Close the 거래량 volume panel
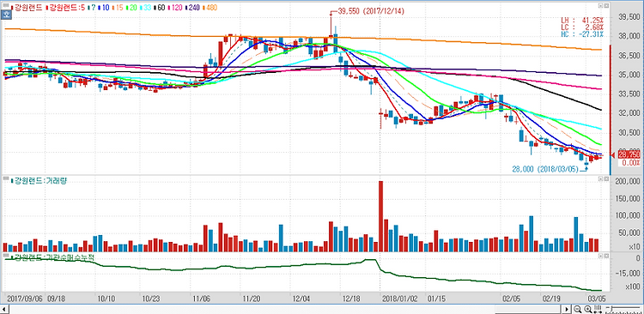This screenshot has height=314, width=644. (x=606, y=179)
